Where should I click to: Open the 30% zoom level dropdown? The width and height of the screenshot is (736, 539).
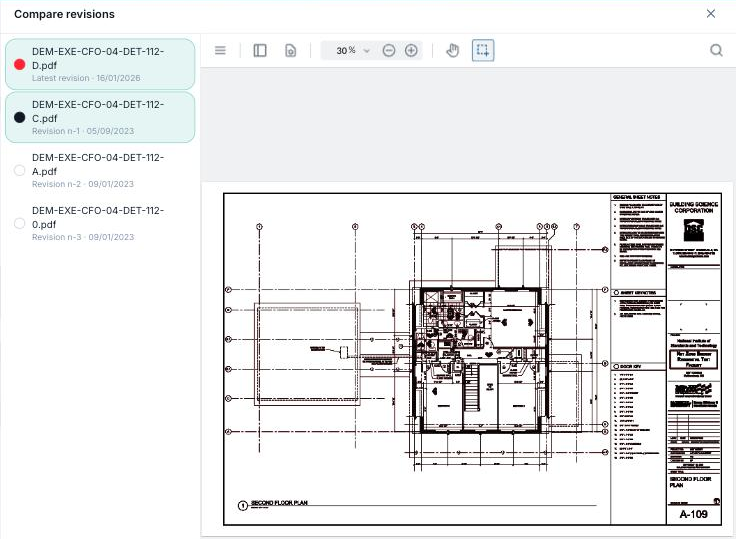367,51
